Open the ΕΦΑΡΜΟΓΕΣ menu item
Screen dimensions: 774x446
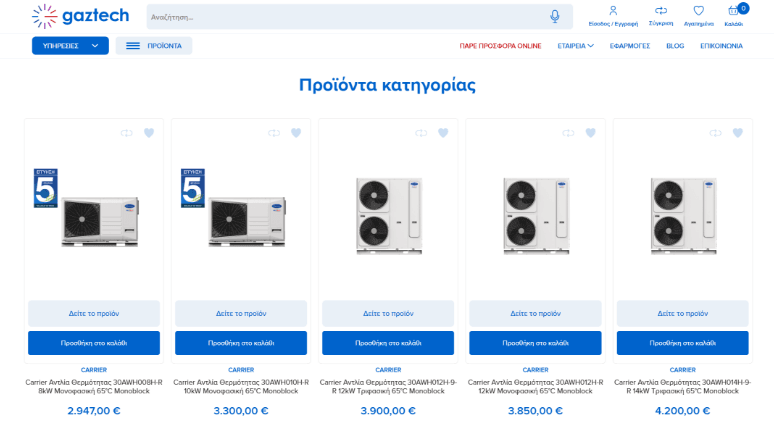tap(630, 46)
